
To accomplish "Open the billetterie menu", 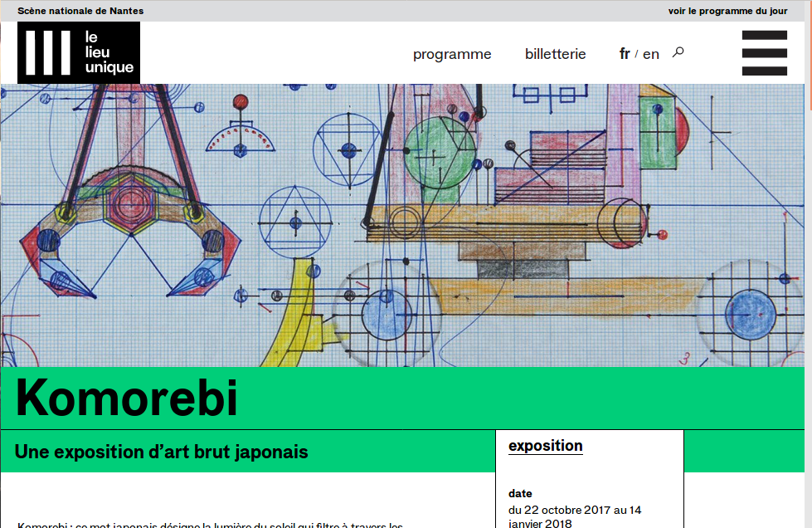I will pyautogui.click(x=555, y=54).
